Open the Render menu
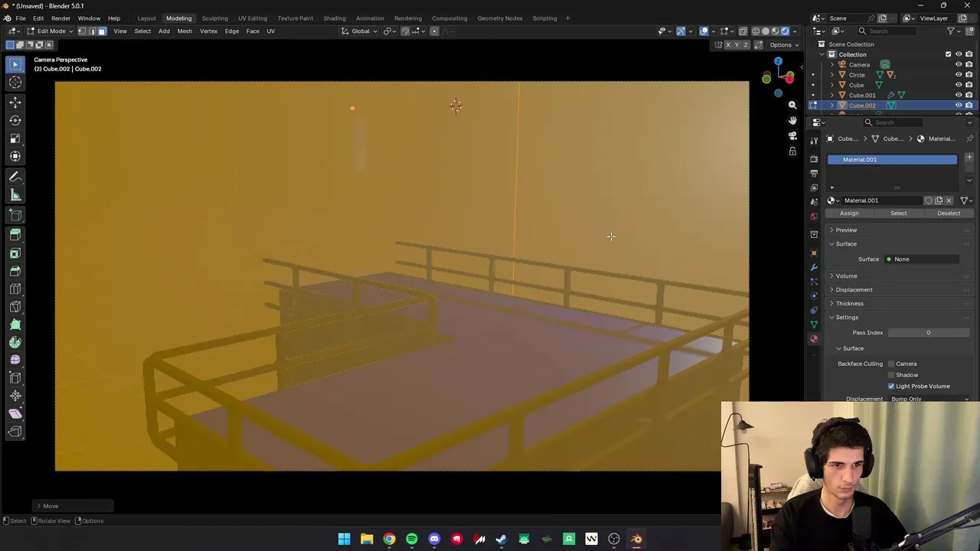The image size is (980, 551). point(60,18)
